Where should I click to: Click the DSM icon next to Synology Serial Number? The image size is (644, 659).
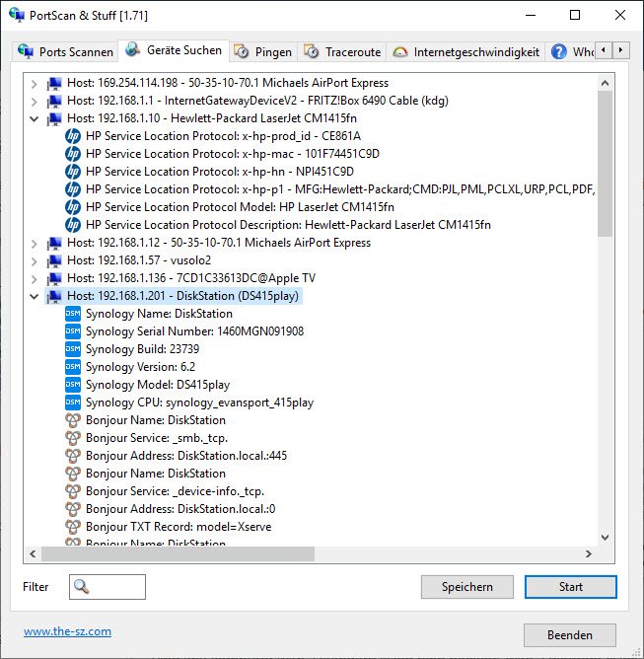click(x=73, y=331)
